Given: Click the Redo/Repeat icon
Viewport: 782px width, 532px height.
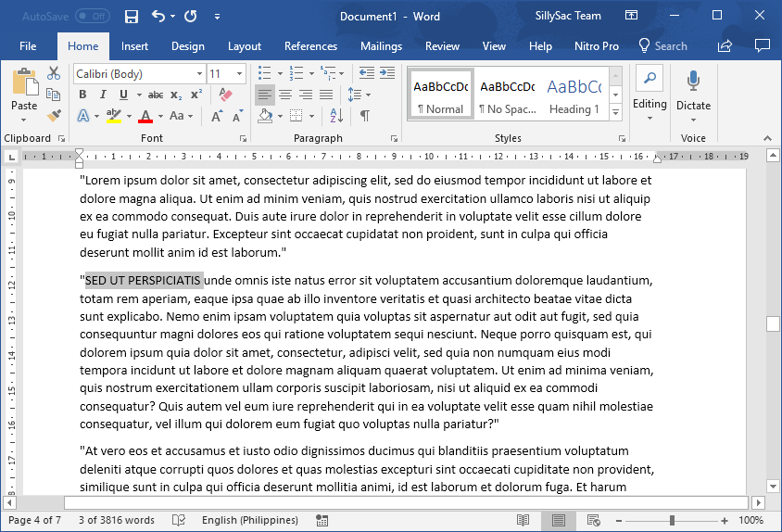Looking at the screenshot, I should coord(191,17).
